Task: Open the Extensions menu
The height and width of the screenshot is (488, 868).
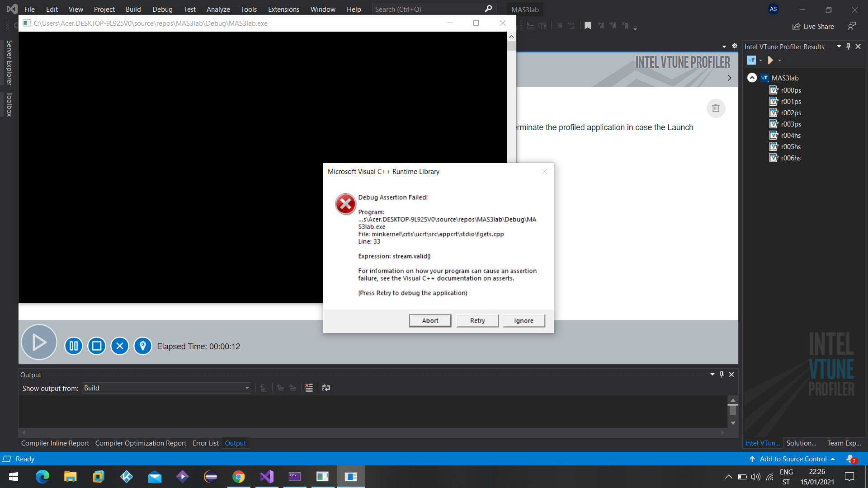Action: pyautogui.click(x=283, y=9)
